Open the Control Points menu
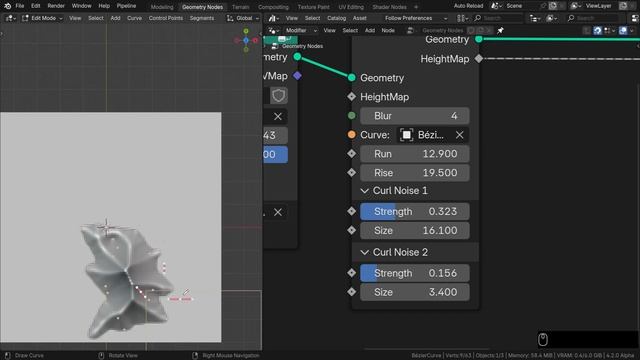 point(165,18)
